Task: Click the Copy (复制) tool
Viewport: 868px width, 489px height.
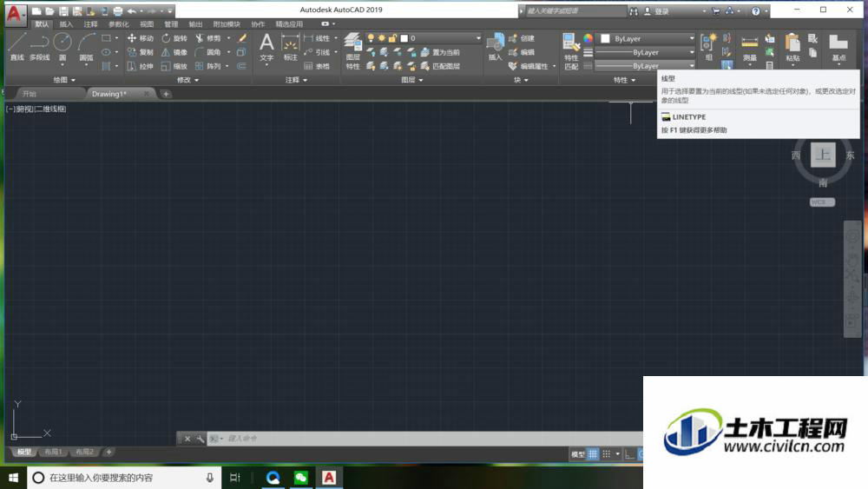Action: point(140,52)
